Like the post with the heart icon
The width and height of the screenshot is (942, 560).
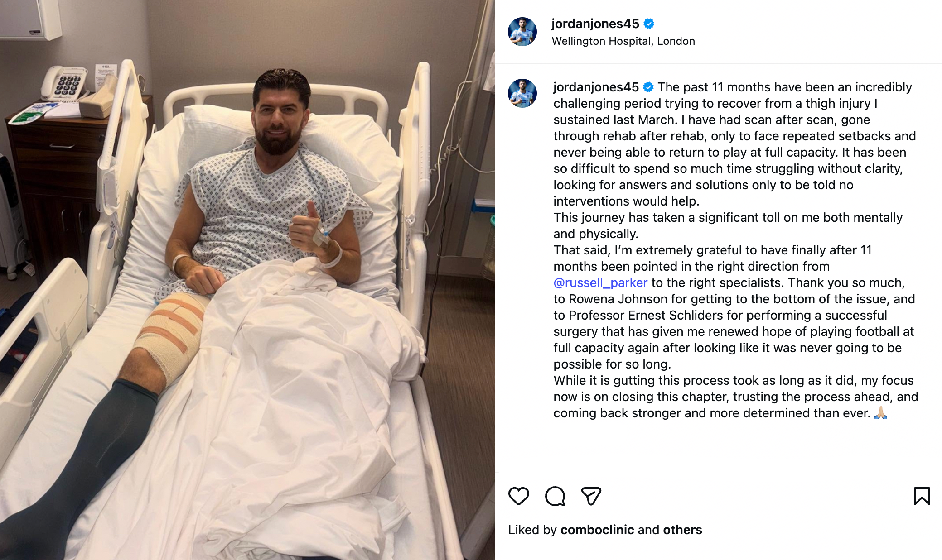click(518, 496)
